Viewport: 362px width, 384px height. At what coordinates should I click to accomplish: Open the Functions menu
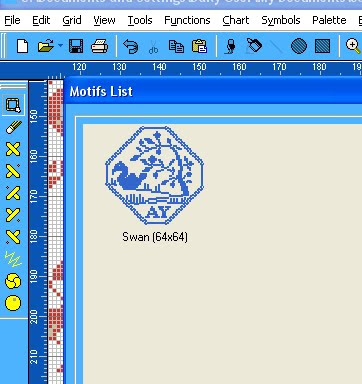[187, 20]
